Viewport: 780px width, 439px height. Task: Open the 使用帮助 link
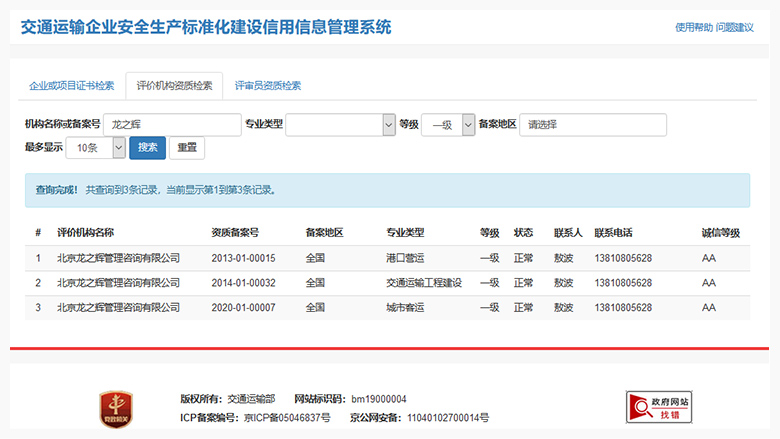(x=694, y=27)
